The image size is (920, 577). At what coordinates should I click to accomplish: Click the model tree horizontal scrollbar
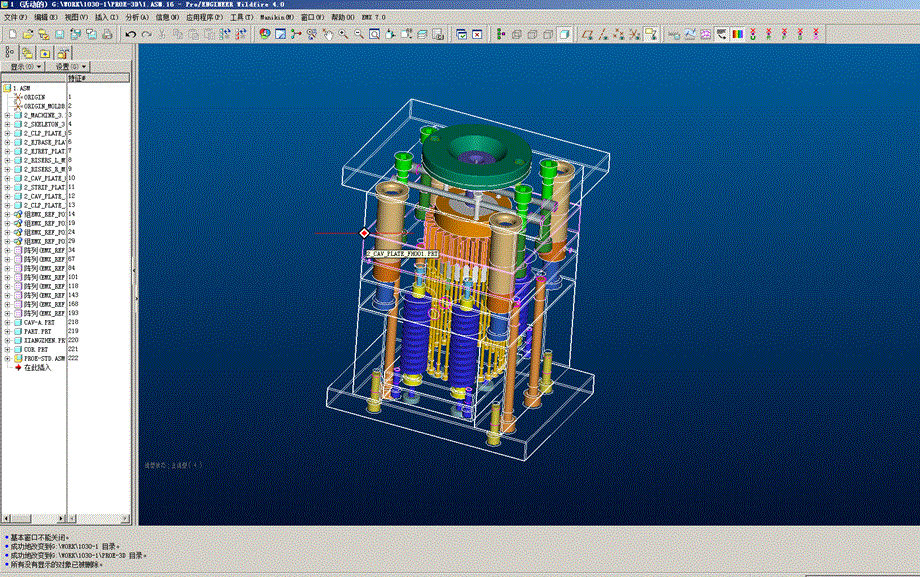point(34,519)
